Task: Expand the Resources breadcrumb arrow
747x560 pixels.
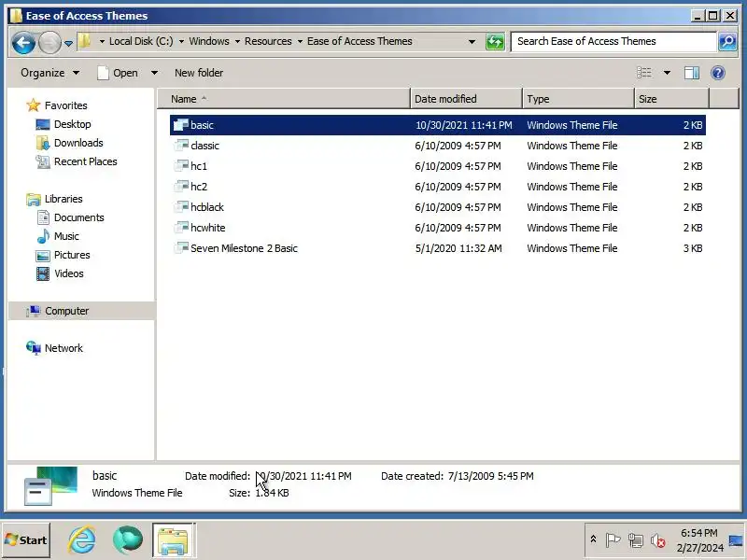Action: (237, 41)
